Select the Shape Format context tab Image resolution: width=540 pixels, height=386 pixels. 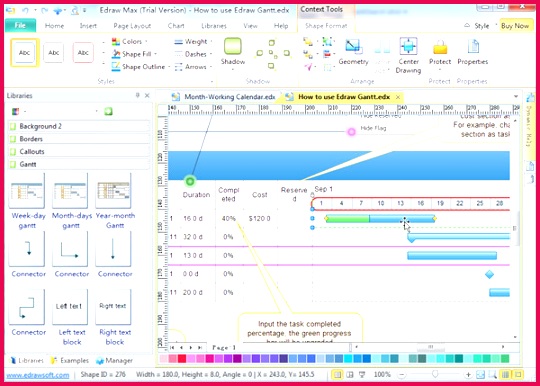pyautogui.click(x=326, y=26)
